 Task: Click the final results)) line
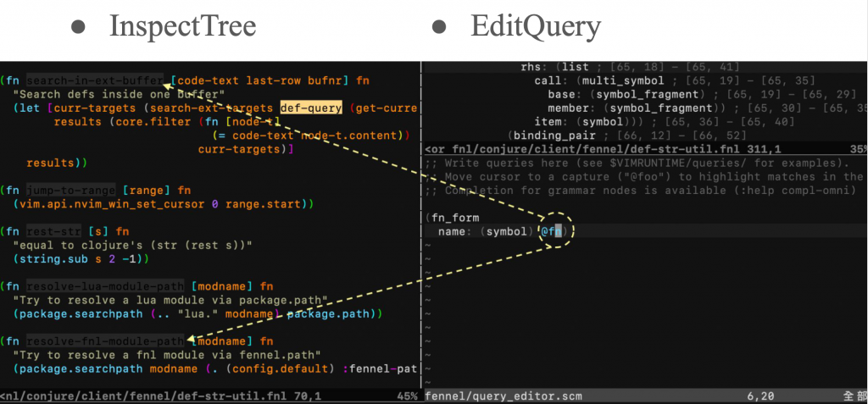click(x=57, y=163)
